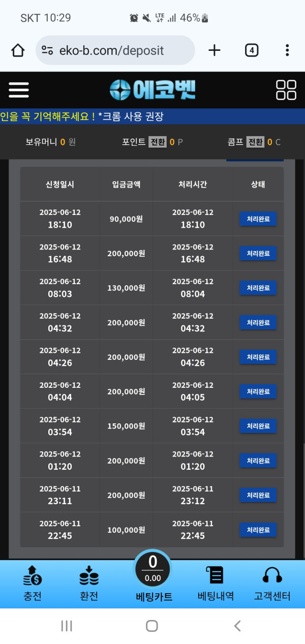Viewport: 305px width, 644px height.
Task: Click the 콤프 전환 button
Action: tap(255, 142)
